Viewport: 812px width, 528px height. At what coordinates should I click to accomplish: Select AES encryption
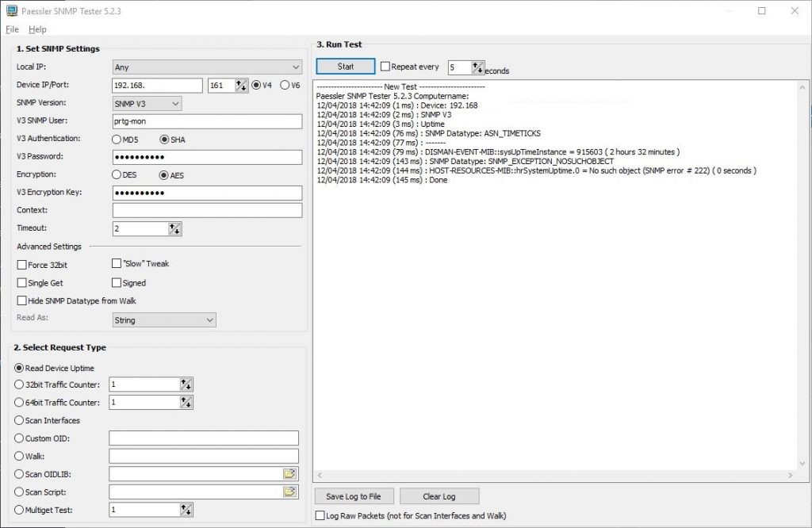coord(163,175)
